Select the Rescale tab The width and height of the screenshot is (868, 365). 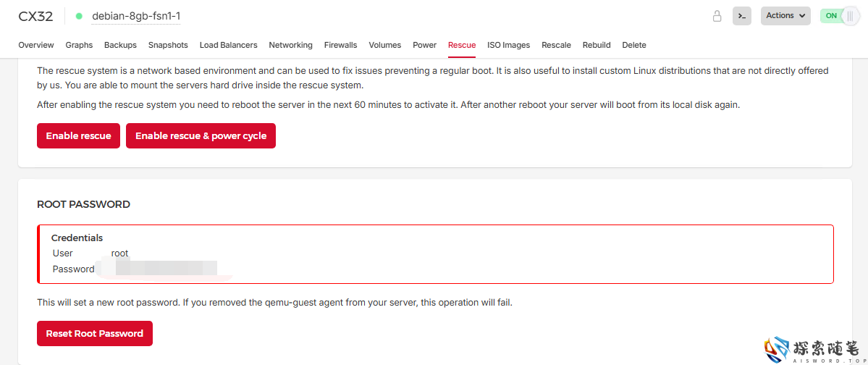pyautogui.click(x=556, y=45)
